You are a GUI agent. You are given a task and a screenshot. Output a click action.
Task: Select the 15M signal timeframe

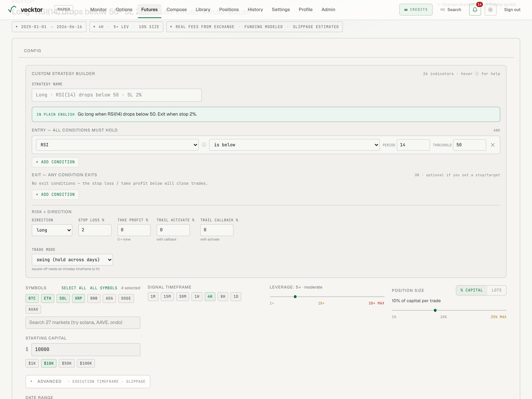coord(167,296)
